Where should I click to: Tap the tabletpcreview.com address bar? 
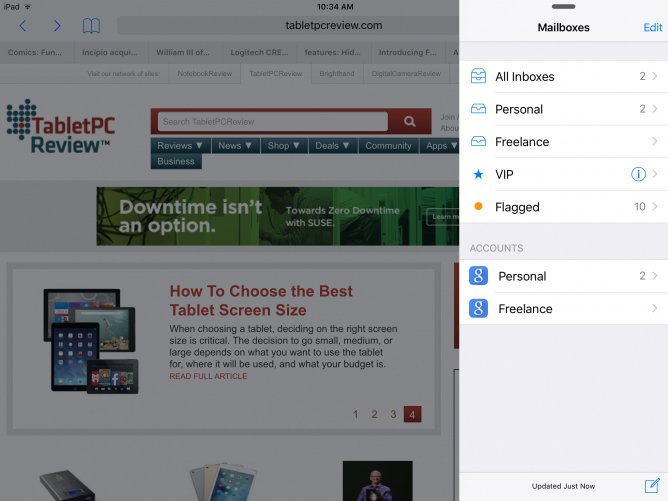tap(288, 26)
